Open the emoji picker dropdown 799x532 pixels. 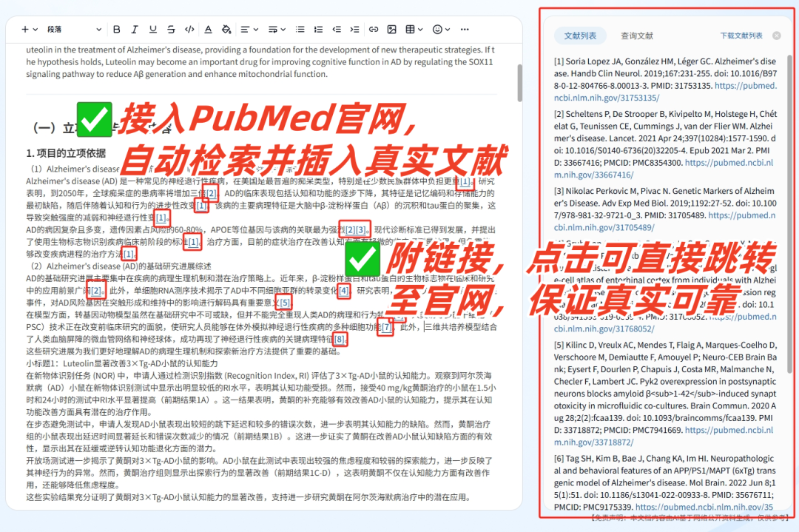pyautogui.click(x=441, y=30)
